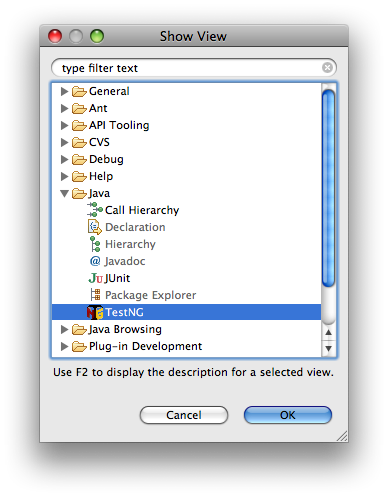Viewport: 388px width, 497px height.
Task: Collapse the Java folder
Action: point(64,193)
